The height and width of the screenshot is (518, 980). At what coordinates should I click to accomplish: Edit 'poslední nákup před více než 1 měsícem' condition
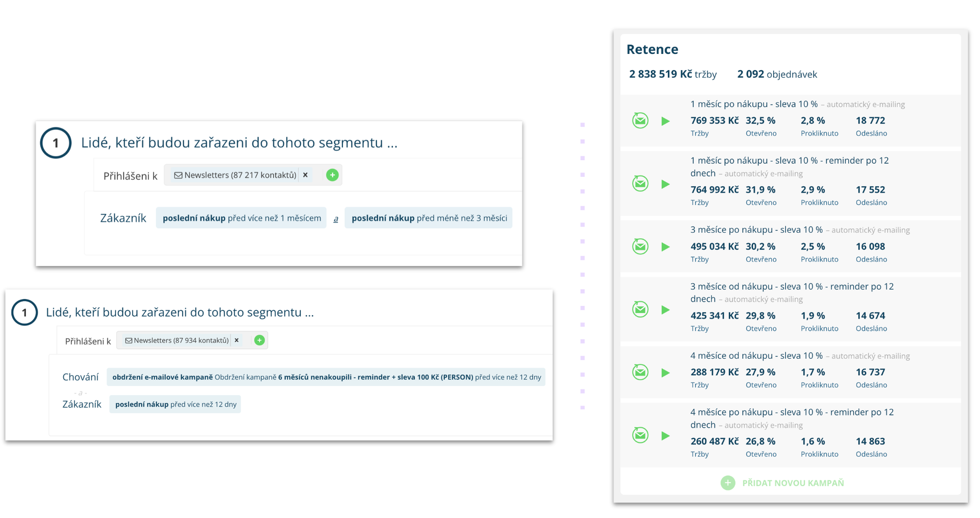point(242,218)
